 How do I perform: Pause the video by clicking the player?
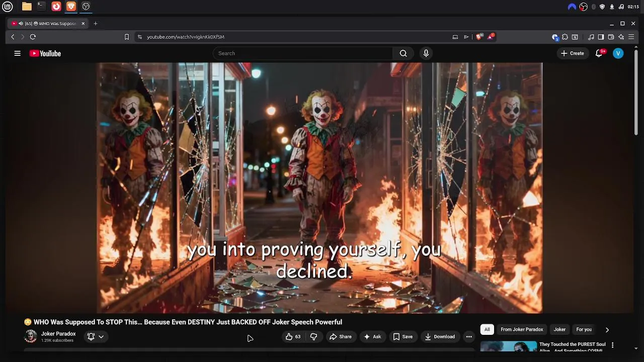[x=319, y=188]
